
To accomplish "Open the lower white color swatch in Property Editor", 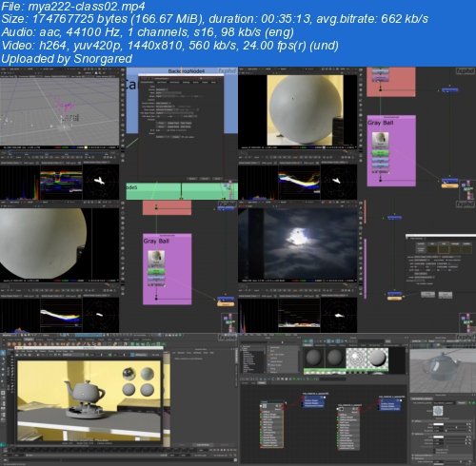I will pyautogui.click(x=439, y=437).
